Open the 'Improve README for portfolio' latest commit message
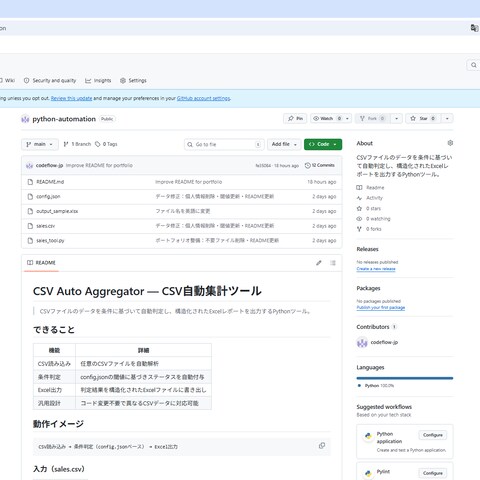This screenshot has height=480, width=480. point(99,165)
